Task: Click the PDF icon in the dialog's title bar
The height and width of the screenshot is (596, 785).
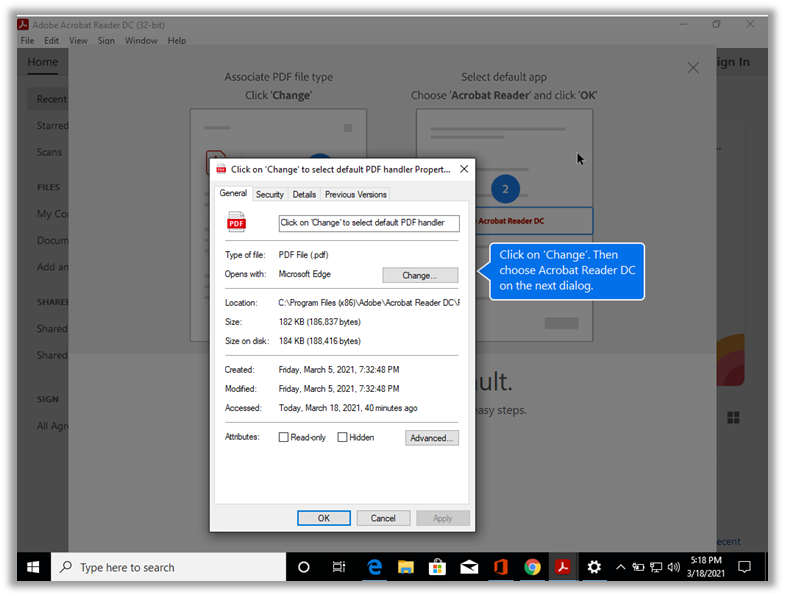Action: (x=221, y=169)
